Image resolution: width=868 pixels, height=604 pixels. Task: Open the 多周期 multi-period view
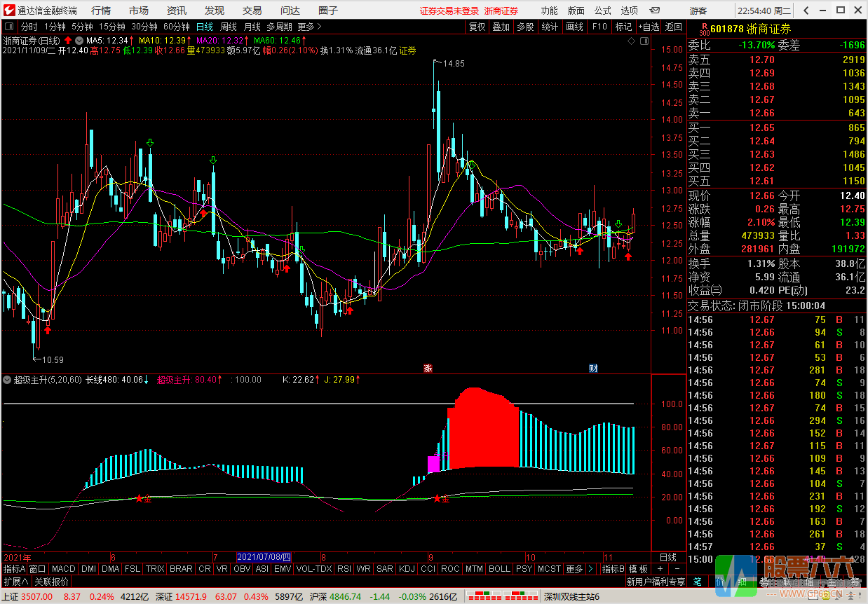pos(280,27)
